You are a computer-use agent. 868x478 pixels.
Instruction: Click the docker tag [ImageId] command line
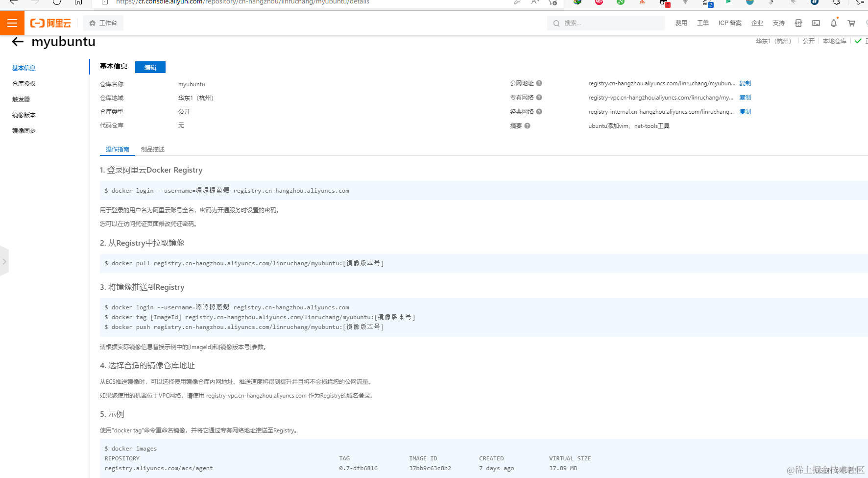pos(260,317)
